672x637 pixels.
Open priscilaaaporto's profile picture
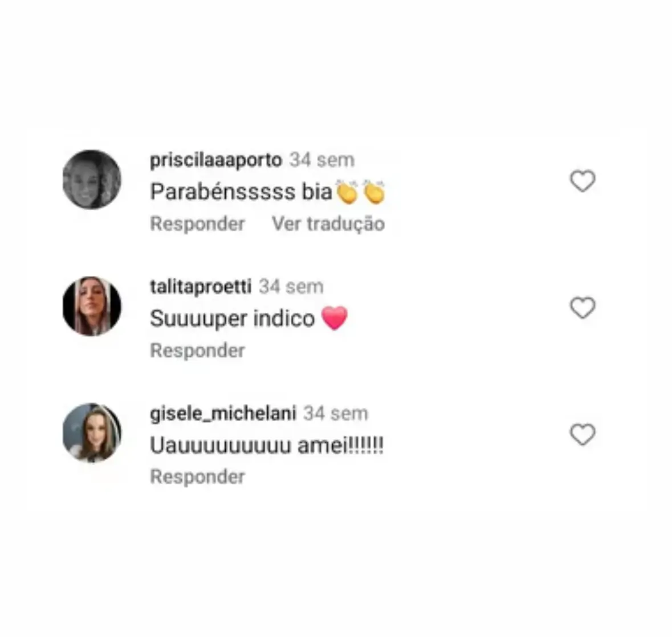click(x=92, y=179)
